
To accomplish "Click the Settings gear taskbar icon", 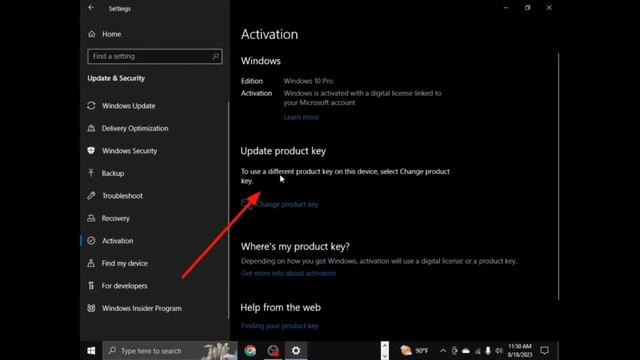I will pyautogui.click(x=296, y=351).
